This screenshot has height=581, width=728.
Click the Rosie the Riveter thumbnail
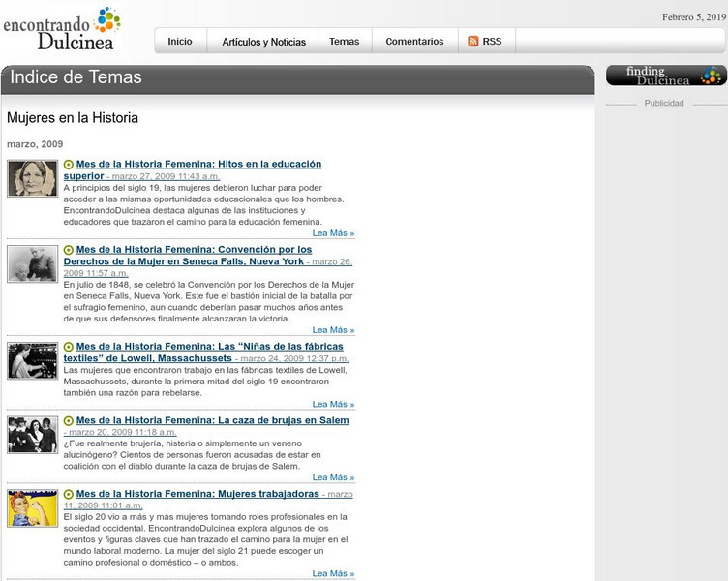click(33, 508)
